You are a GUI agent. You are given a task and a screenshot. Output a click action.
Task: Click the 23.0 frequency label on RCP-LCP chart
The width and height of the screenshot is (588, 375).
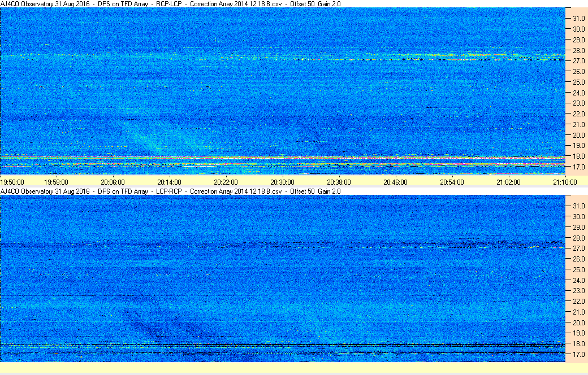coord(578,103)
